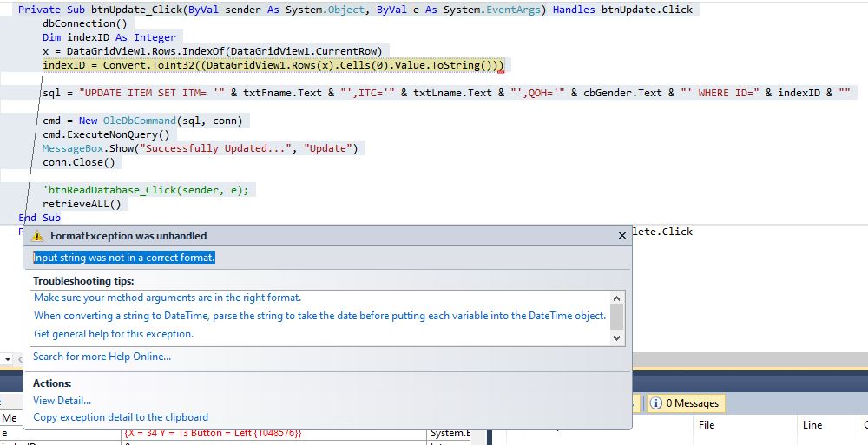Click the 'Private Sub btnUpdate_Click' declaration line

355,10
